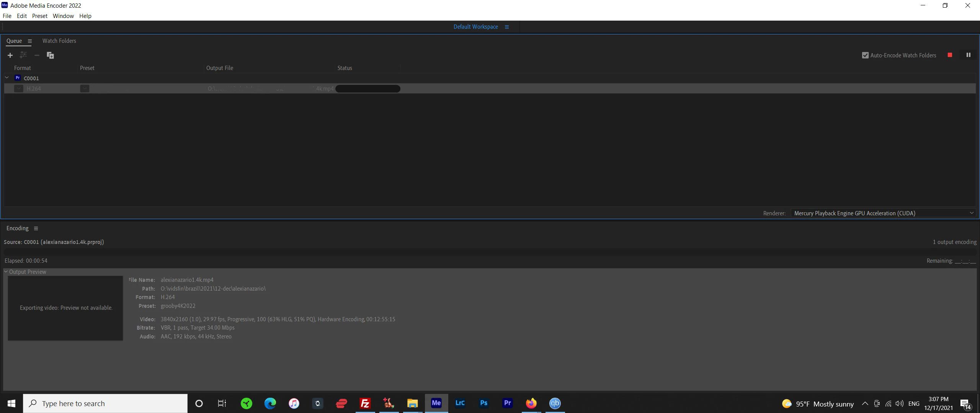Image resolution: width=980 pixels, height=413 pixels.
Task: Collapse the Output Preview section
Action: (6, 272)
